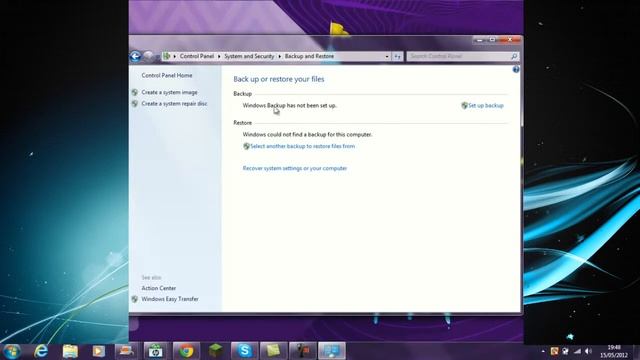Expand arrow after Control Panel breadcrumb
The image size is (640, 360).
219,56
